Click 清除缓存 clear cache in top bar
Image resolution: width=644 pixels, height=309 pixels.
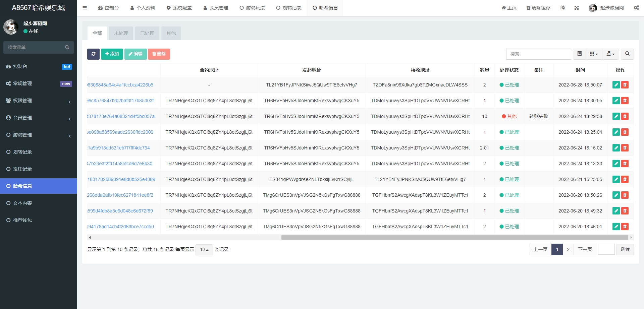pos(538,8)
